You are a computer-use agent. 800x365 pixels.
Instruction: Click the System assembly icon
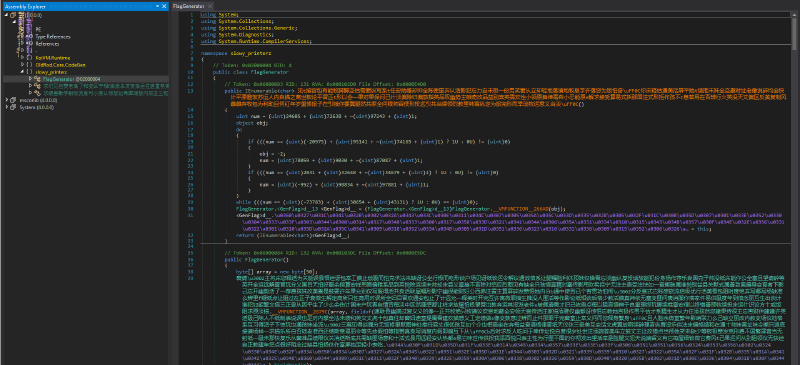tap(13, 108)
